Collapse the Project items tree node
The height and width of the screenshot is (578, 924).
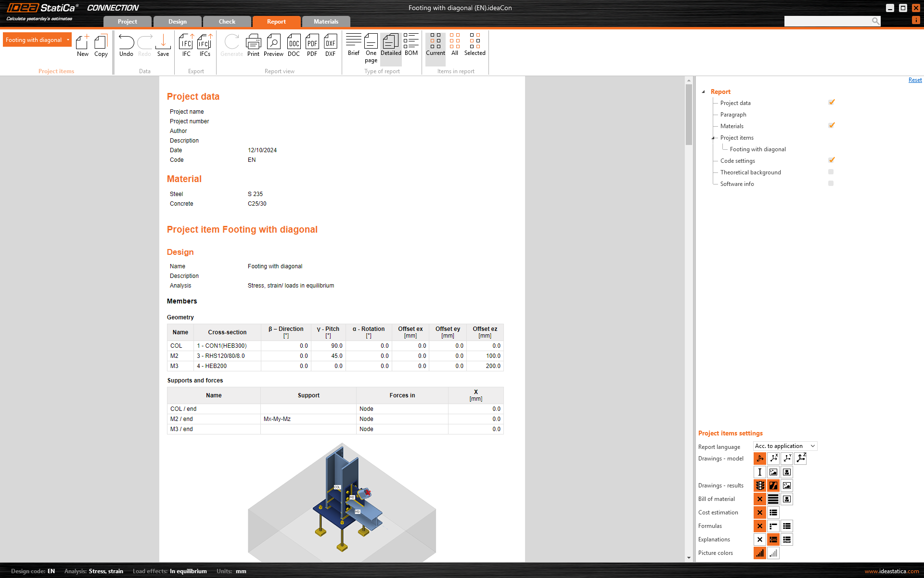pos(713,138)
